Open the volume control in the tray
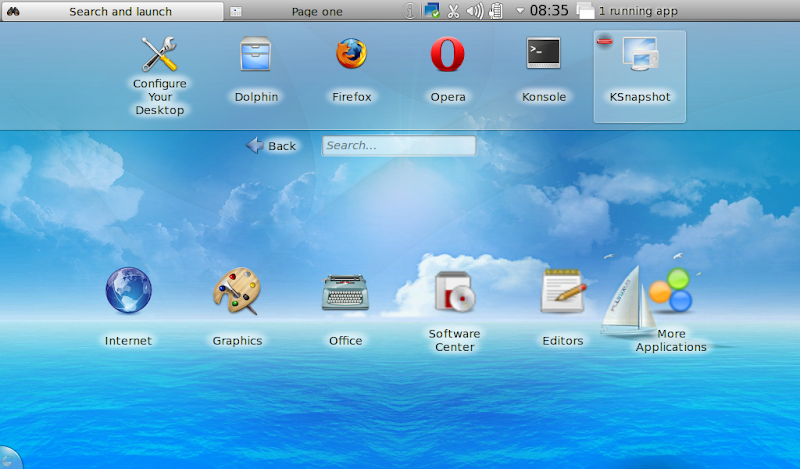800x469 pixels. [x=474, y=12]
